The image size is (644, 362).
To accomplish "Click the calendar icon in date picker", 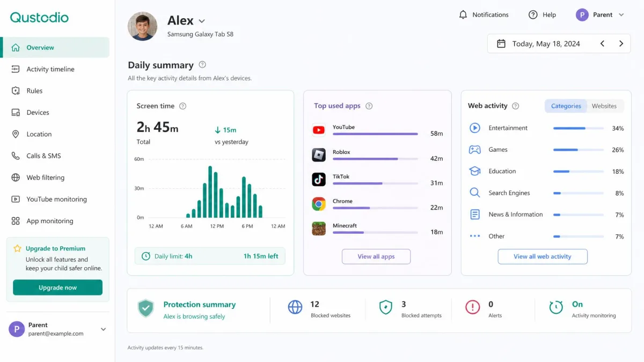I will point(501,43).
